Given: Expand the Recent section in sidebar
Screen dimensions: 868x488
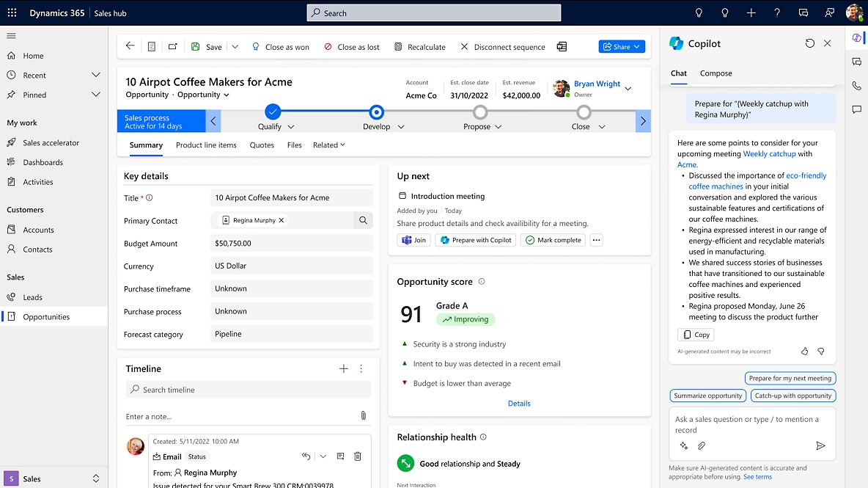Looking at the screenshot, I should pyautogui.click(x=96, y=74).
